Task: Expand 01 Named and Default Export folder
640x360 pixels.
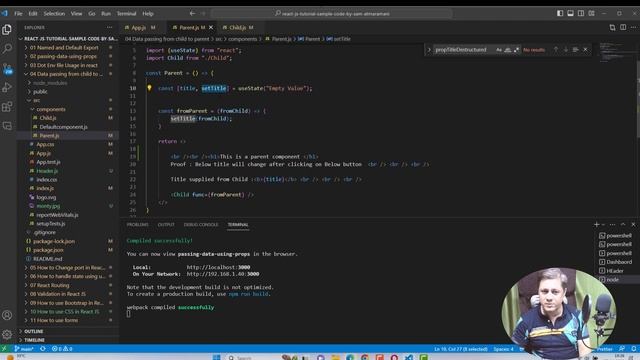Action: [64, 48]
